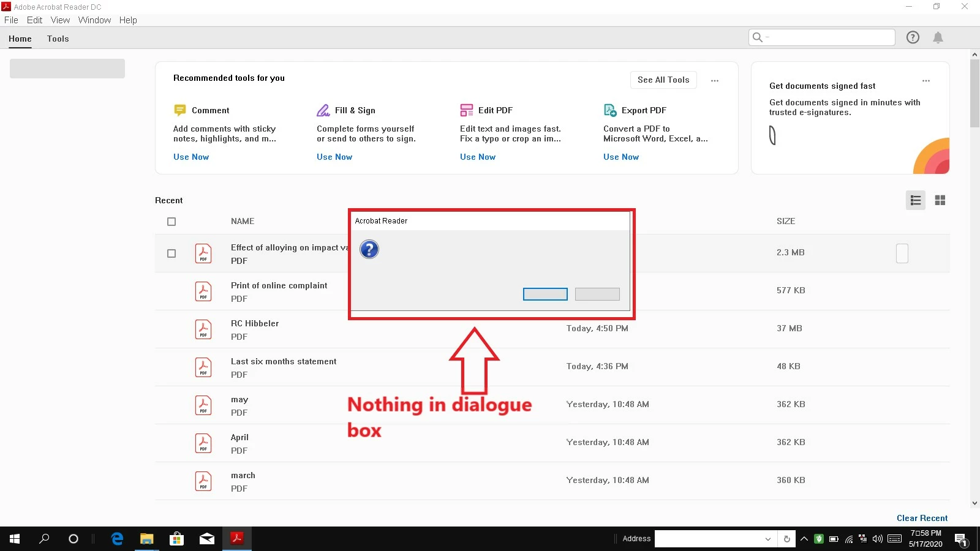
Task: Open Get documents signed card ellipsis menu
Action: pos(926,81)
